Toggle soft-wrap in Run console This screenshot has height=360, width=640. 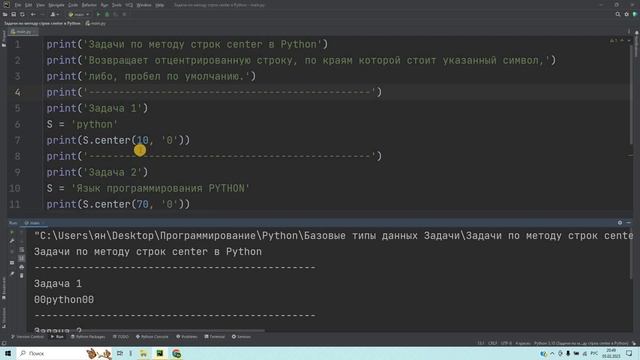[x=22, y=249]
